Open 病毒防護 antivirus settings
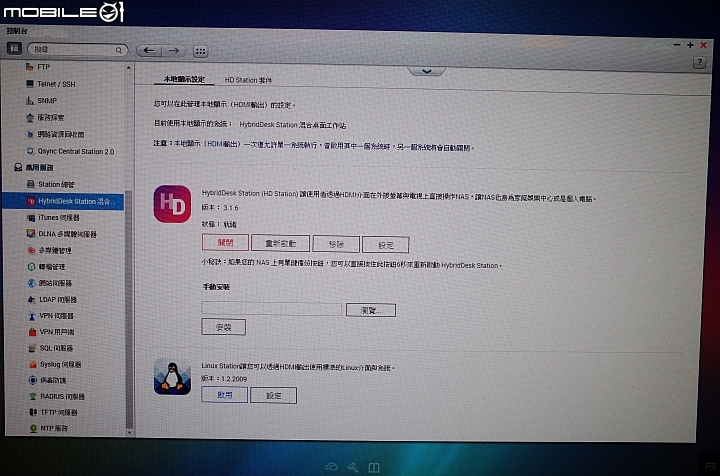720x476 pixels. click(x=48, y=380)
